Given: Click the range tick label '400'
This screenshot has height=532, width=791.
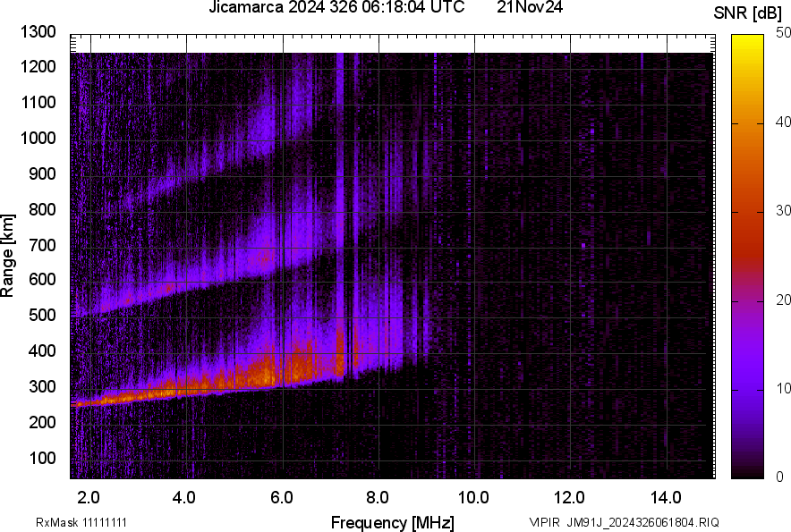Looking at the screenshot, I should [x=42, y=350].
